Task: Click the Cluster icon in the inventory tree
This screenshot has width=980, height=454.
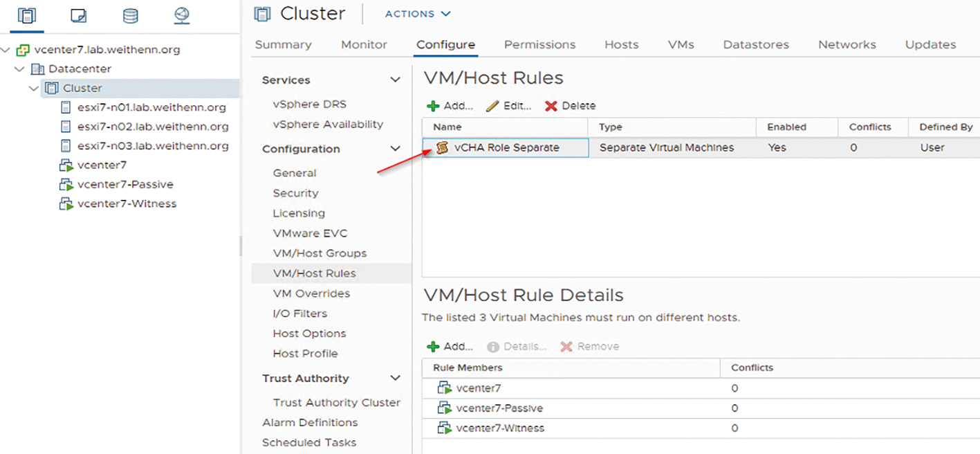Action: tap(52, 88)
